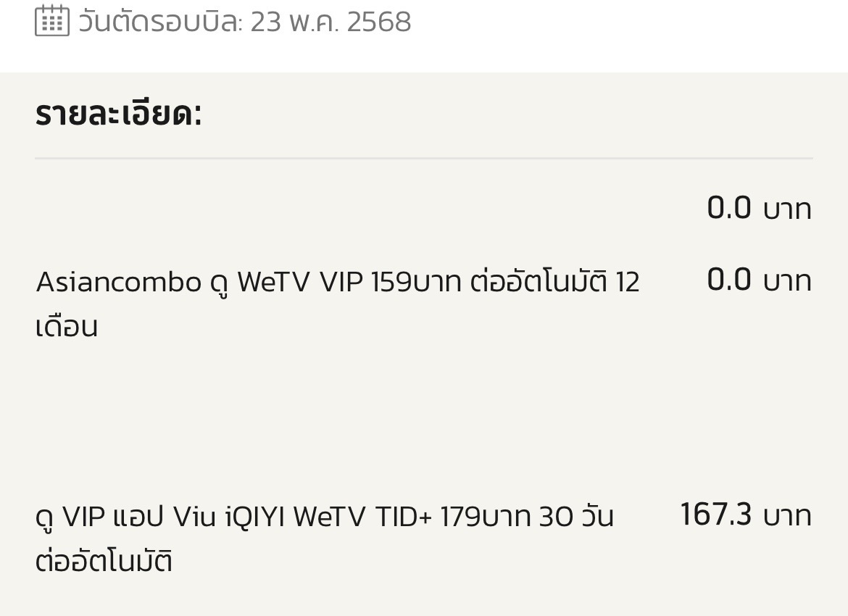This screenshot has width=848, height=616.
Task: Tap the topmost unlabeled 0.0 amount
Action: pyautogui.click(x=728, y=209)
